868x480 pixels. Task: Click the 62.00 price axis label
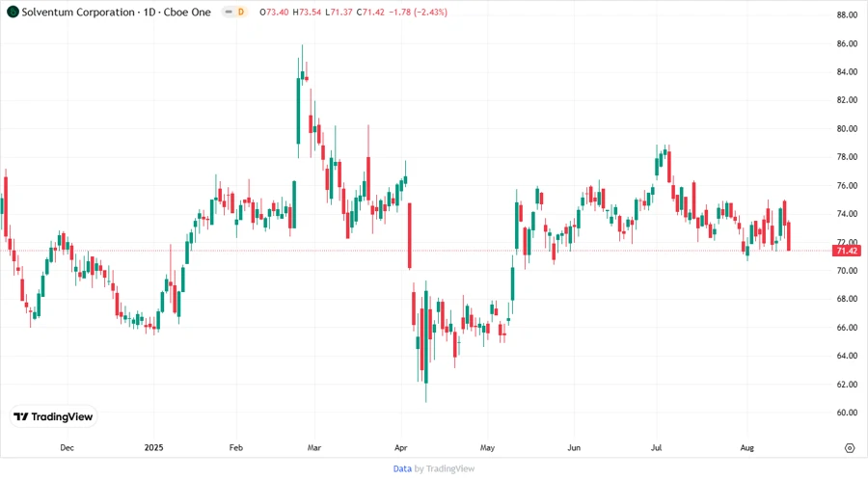pyautogui.click(x=847, y=385)
